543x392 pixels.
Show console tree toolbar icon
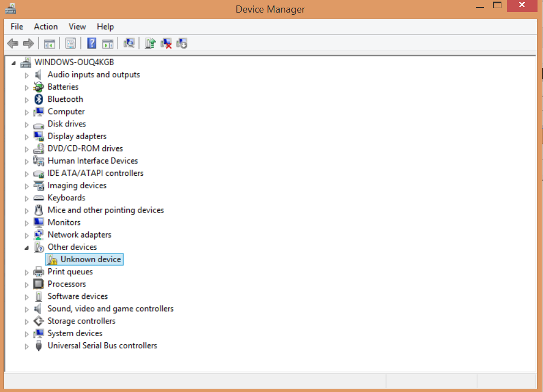[x=49, y=43]
